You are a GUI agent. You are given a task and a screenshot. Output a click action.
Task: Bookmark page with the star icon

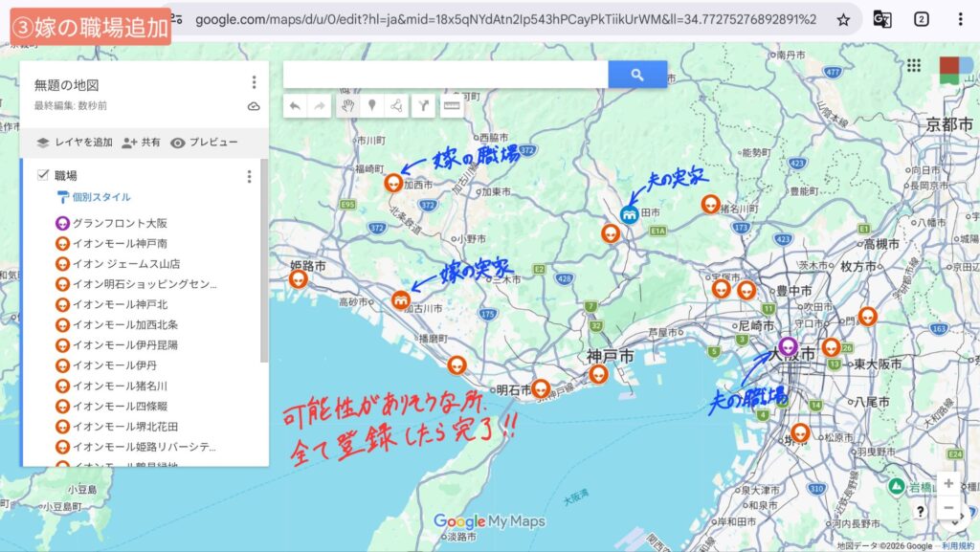[x=843, y=19]
